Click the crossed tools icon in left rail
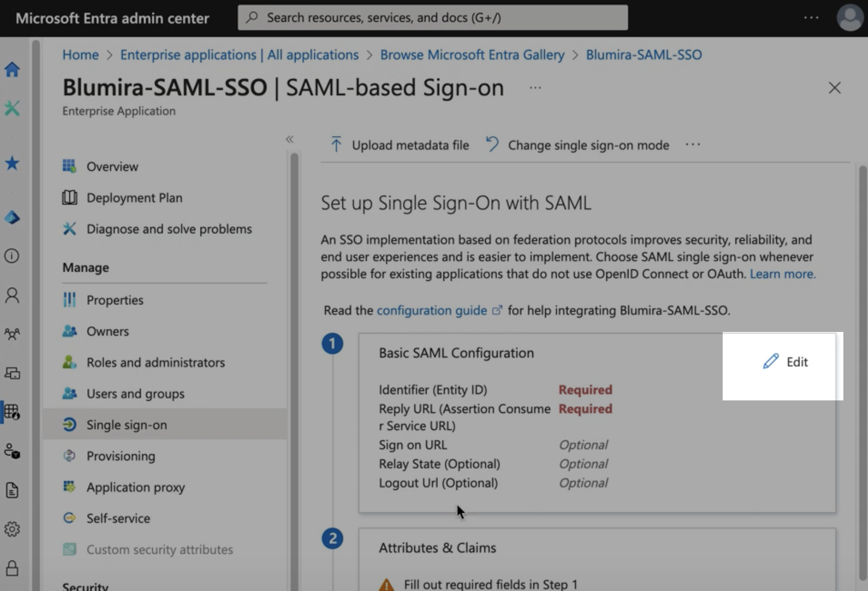This screenshot has height=591, width=868. 12,108
